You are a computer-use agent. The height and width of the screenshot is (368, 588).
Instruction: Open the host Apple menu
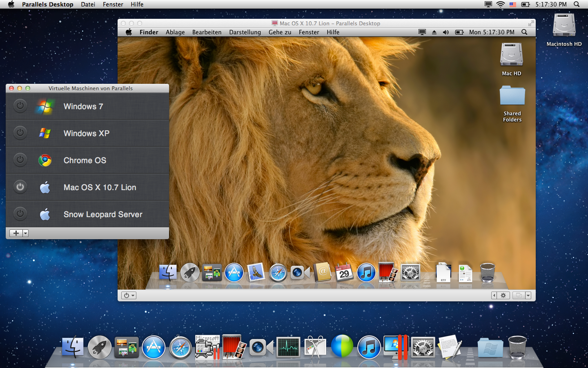pos(11,4)
